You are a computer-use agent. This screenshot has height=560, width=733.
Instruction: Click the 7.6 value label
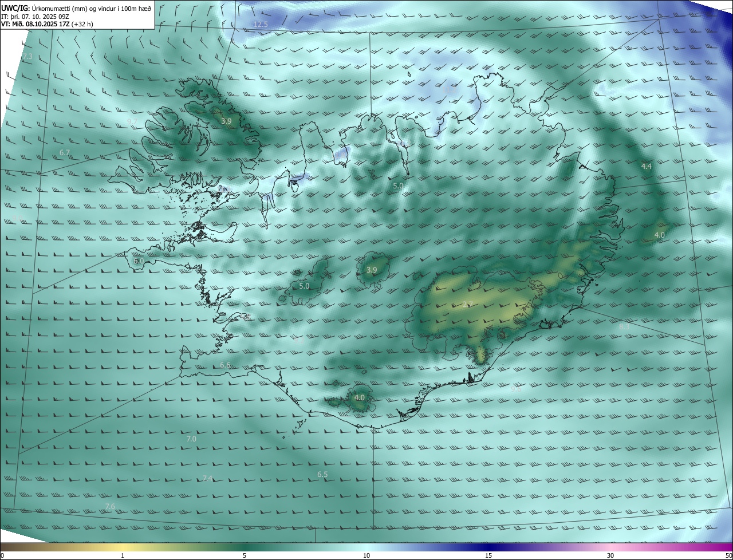click(110, 506)
